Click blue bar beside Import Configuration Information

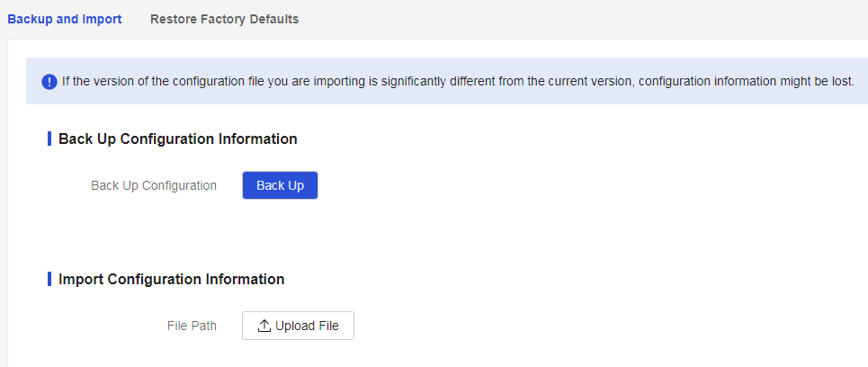pyautogui.click(x=49, y=279)
